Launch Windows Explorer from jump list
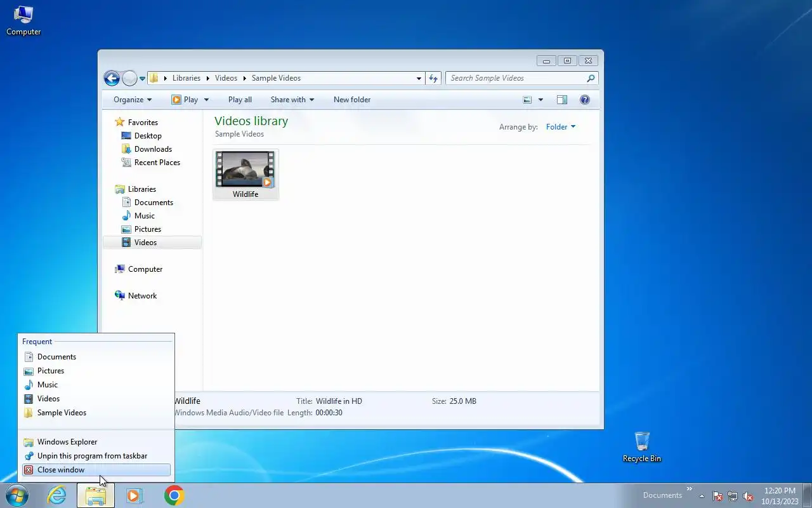Screen dimensions: 812x508 pos(96,442)
